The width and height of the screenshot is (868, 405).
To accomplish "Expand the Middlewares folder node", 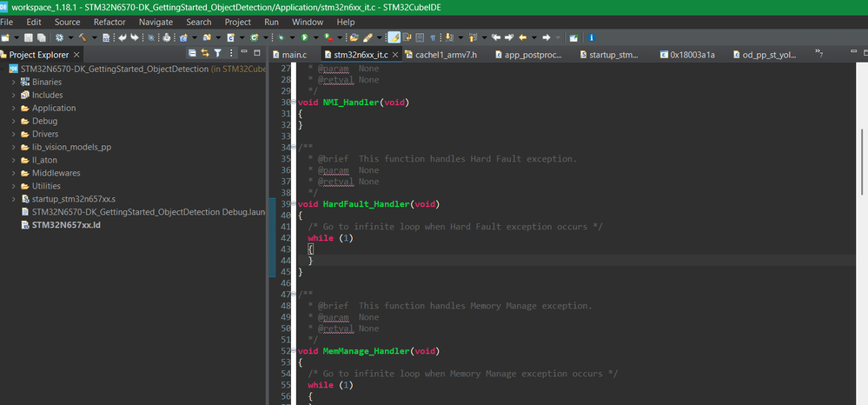I will pos(13,173).
